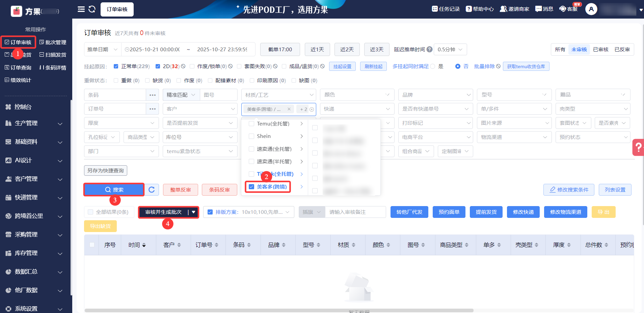Open the 审核并生成批次 dropdown arrow

click(194, 212)
